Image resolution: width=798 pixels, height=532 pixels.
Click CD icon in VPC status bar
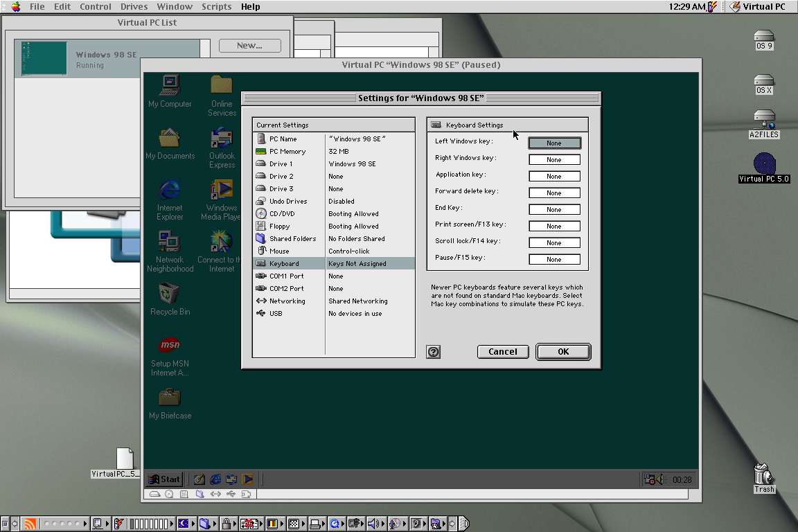(170, 494)
